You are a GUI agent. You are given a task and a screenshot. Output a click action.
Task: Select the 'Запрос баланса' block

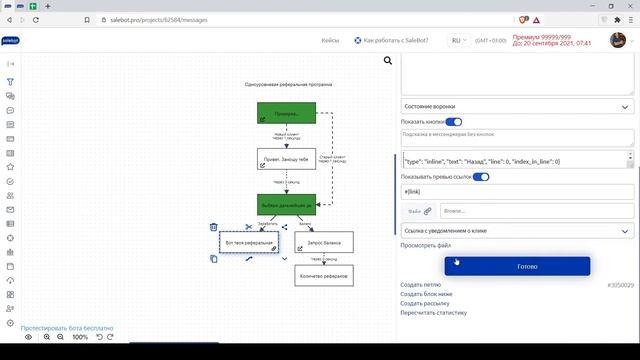click(x=324, y=242)
